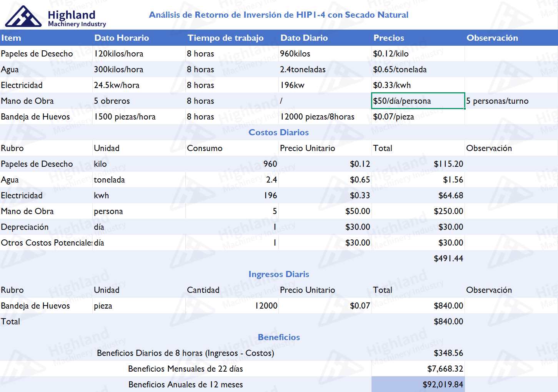558x392 pixels.
Task: Click the '$115.20' total cell
Action: 448,164
